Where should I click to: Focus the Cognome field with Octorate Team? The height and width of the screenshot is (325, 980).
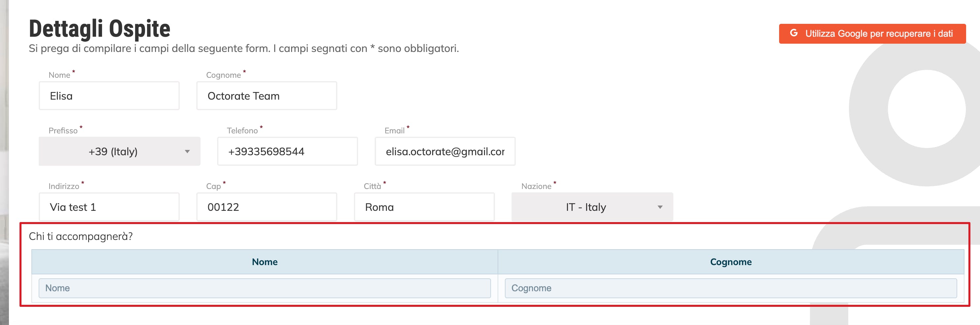click(266, 96)
